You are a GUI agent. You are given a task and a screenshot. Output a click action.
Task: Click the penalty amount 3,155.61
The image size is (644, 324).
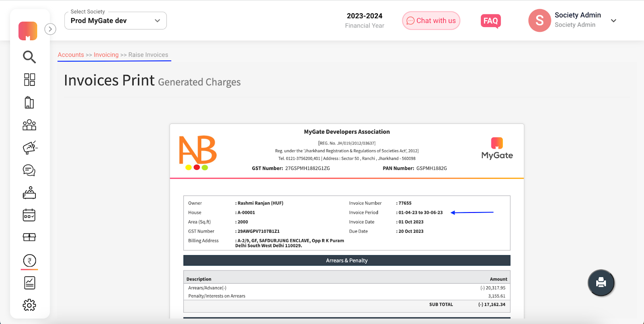tap(497, 296)
